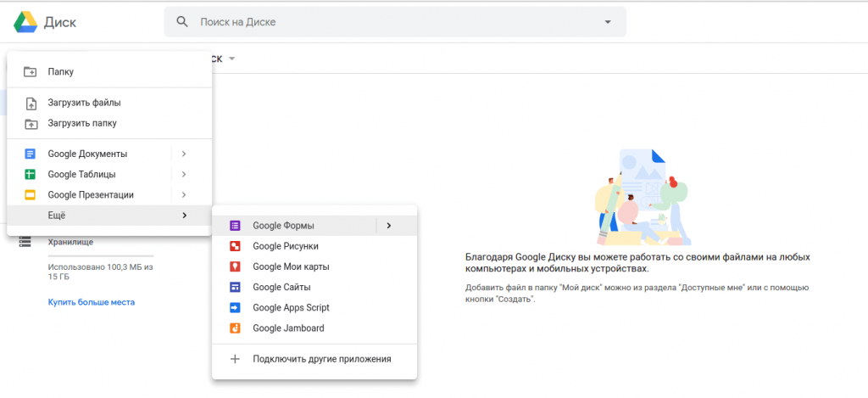Click the green Google Таблицы icon

point(31,175)
